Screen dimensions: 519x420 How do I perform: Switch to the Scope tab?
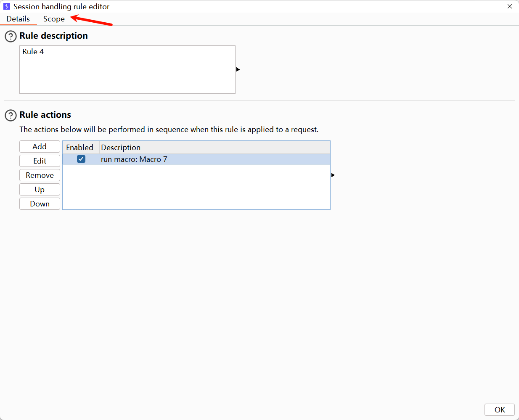coord(54,19)
